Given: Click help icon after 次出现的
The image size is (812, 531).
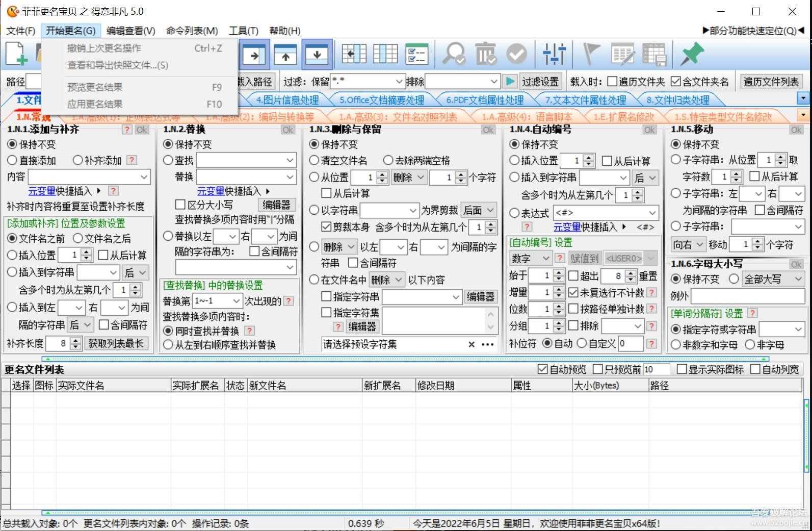Looking at the screenshot, I should pos(289,301).
